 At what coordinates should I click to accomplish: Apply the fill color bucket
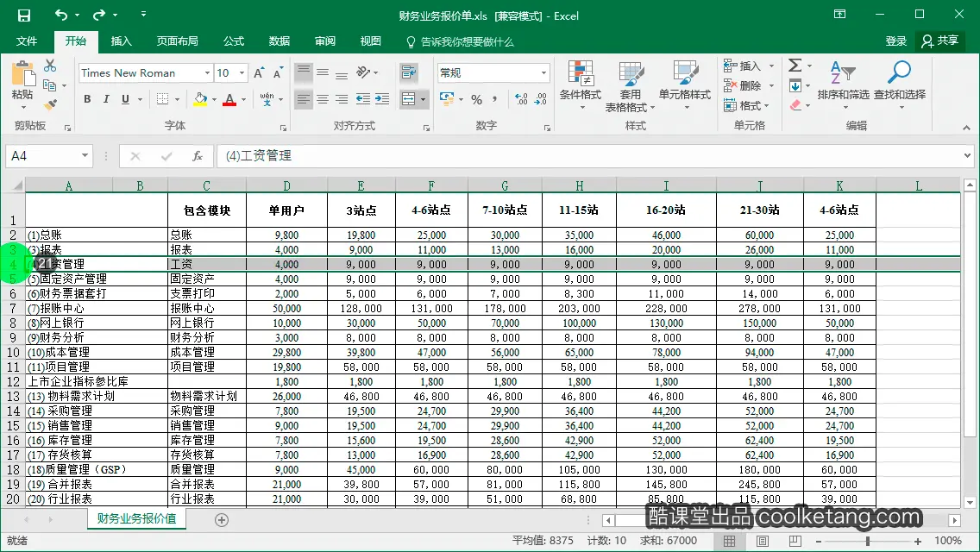coord(200,99)
